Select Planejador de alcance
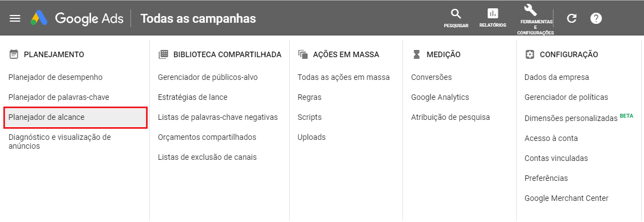The width and height of the screenshot is (644, 222). (x=75, y=117)
